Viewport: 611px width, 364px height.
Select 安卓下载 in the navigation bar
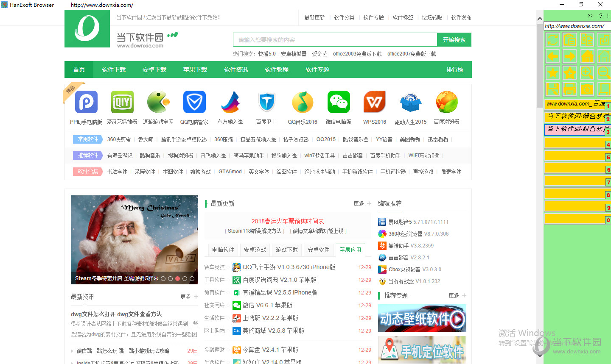(154, 69)
